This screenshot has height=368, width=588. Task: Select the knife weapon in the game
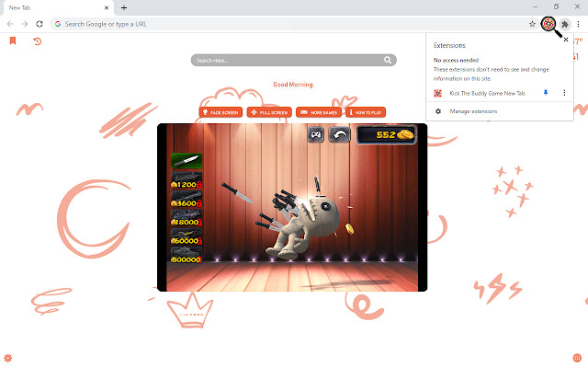click(187, 161)
